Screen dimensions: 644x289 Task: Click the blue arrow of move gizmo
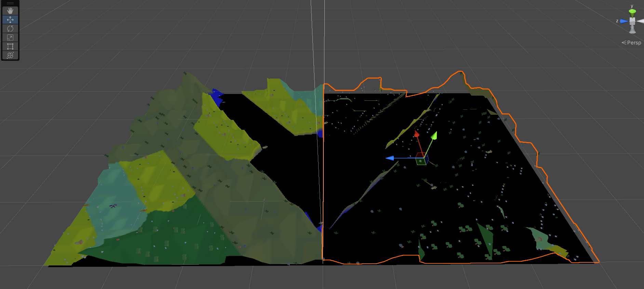coord(390,158)
